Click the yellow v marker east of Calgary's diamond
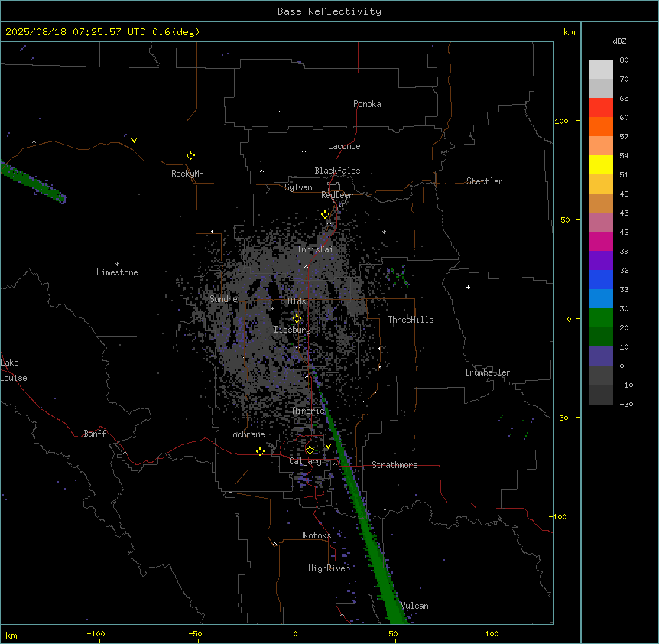The height and width of the screenshot is (644, 659). 328,447
